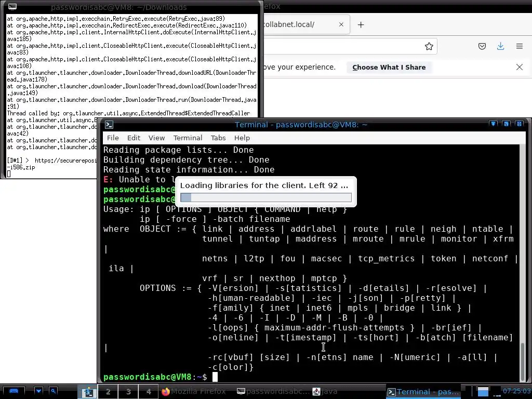Open the Terminal menu in the terminal menubar
This screenshot has width=532, height=399.
[x=188, y=138]
